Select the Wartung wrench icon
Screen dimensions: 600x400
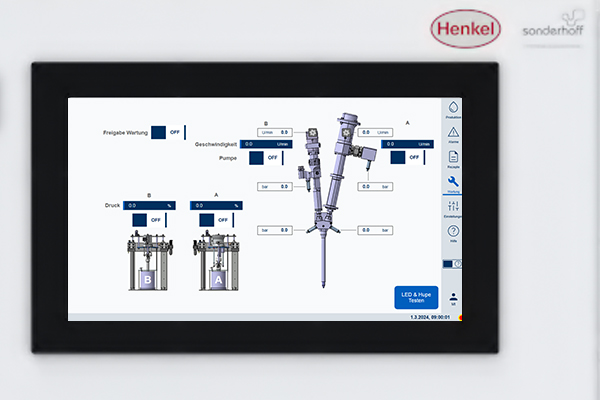453,182
